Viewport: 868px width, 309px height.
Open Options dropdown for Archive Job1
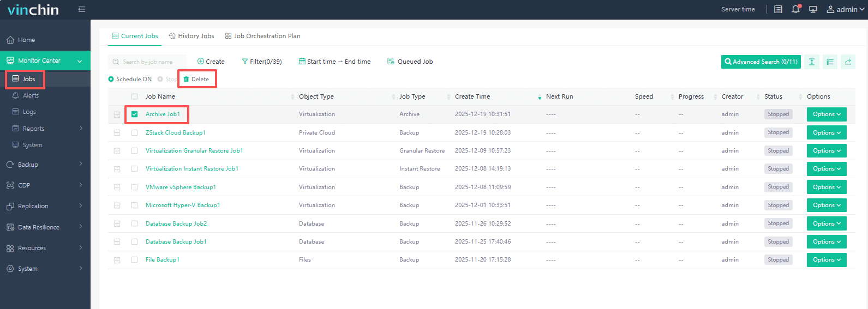(826, 114)
